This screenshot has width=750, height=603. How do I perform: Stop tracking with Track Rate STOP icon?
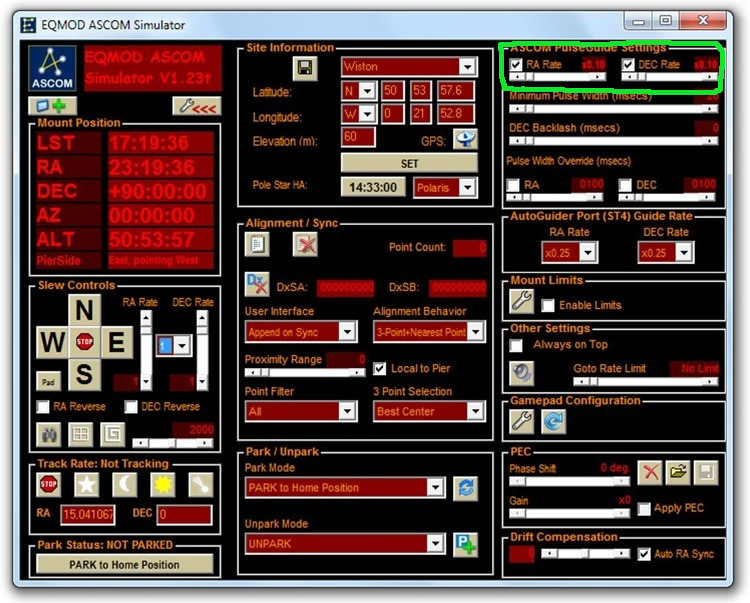coord(48,484)
